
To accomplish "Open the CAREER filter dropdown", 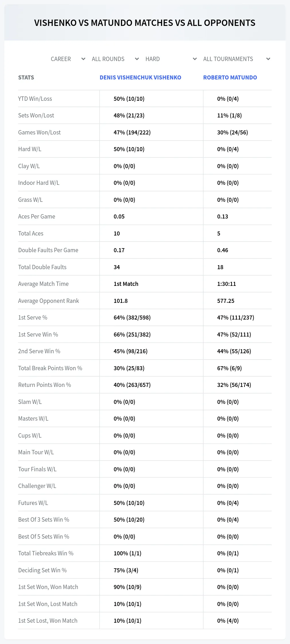I will [68, 59].
